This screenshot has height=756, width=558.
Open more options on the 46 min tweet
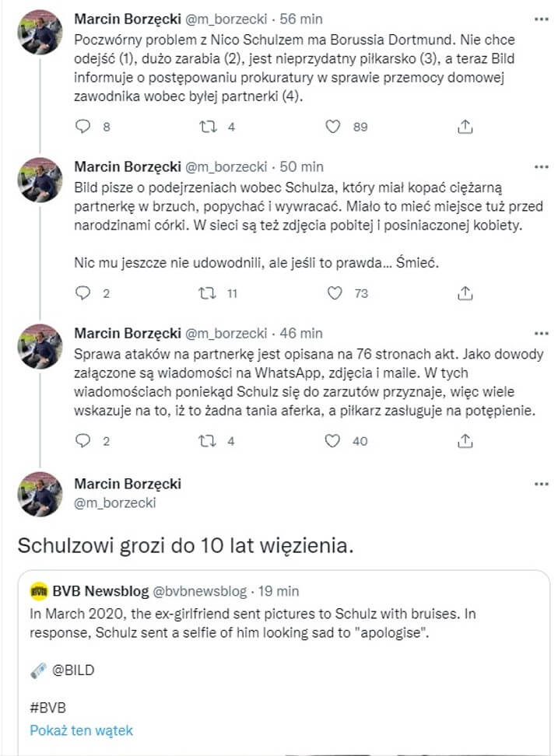point(541,333)
